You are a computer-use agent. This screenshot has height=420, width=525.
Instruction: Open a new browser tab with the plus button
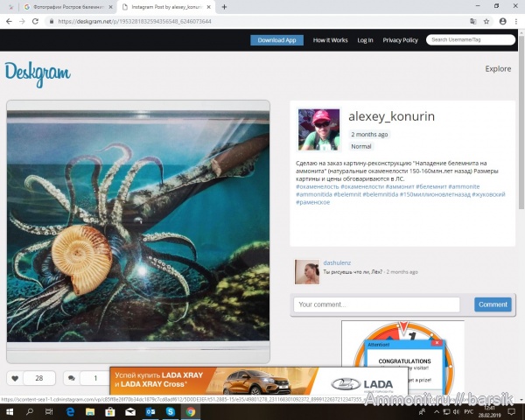[x=225, y=6]
